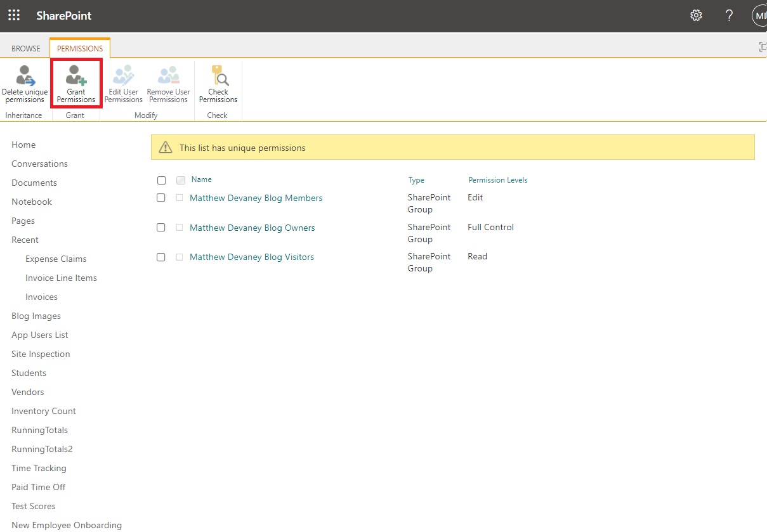
Task: Click the Remove User Permissions icon
Action: [168, 82]
